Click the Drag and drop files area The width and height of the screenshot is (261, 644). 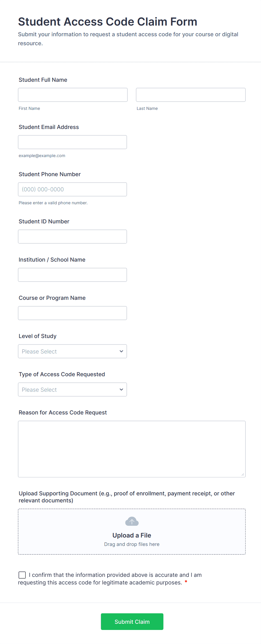click(x=132, y=544)
